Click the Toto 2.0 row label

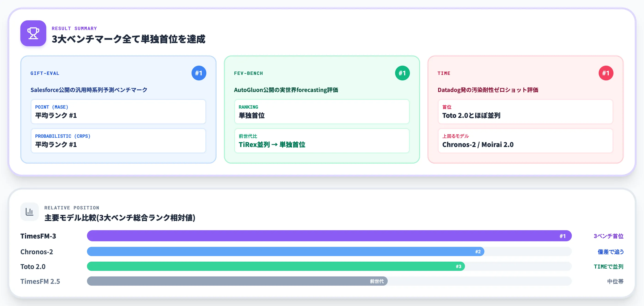point(33,266)
